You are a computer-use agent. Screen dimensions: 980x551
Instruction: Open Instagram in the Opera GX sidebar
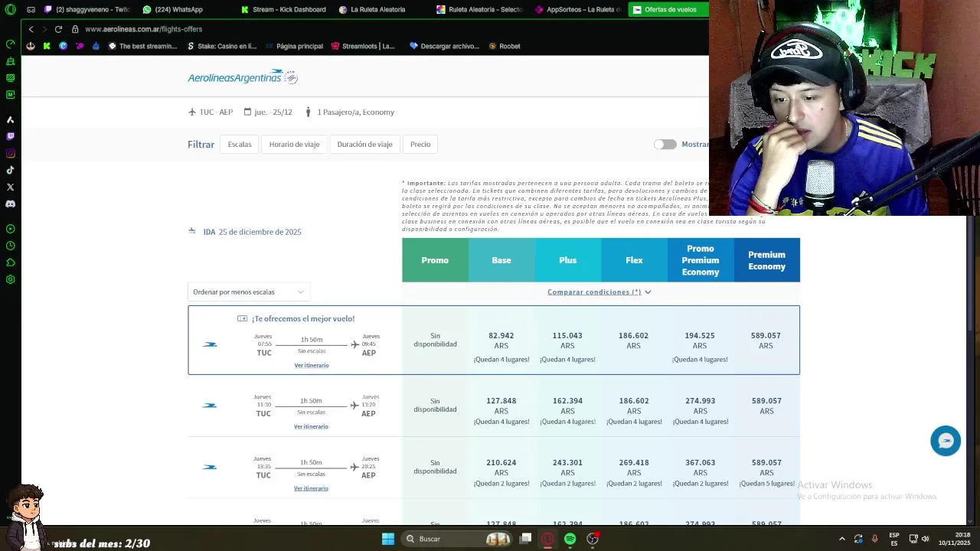click(10, 153)
